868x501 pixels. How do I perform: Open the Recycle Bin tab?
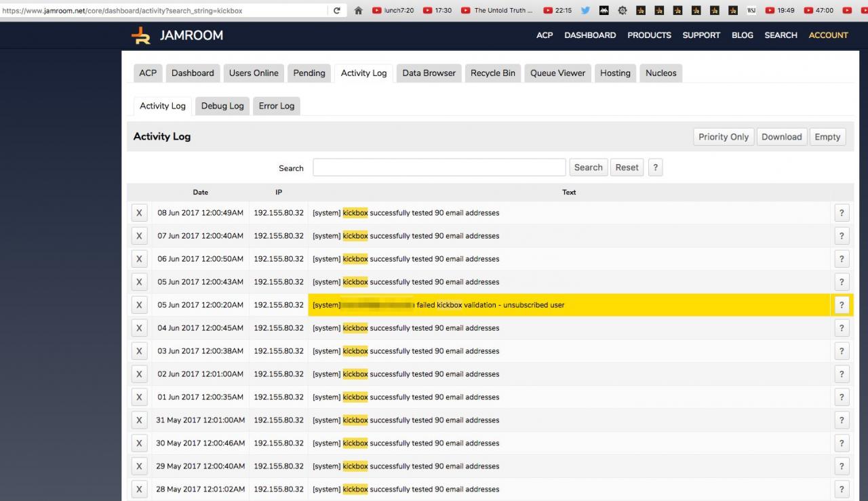[493, 73]
